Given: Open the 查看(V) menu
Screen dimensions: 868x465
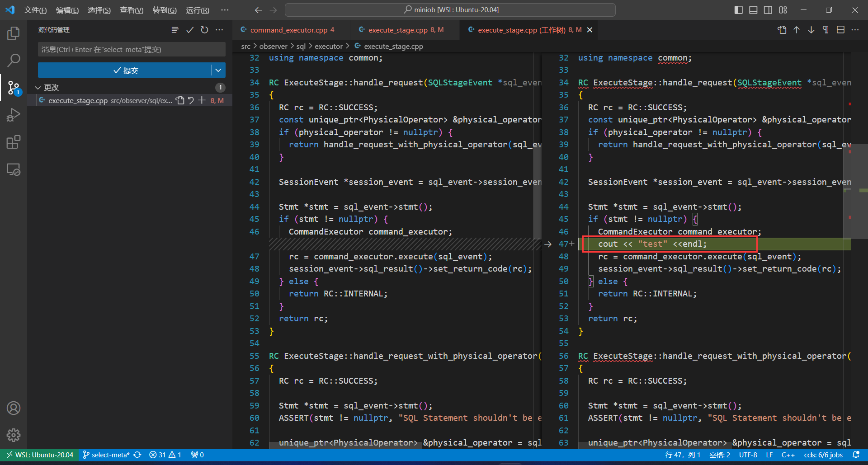Looking at the screenshot, I should [132, 10].
